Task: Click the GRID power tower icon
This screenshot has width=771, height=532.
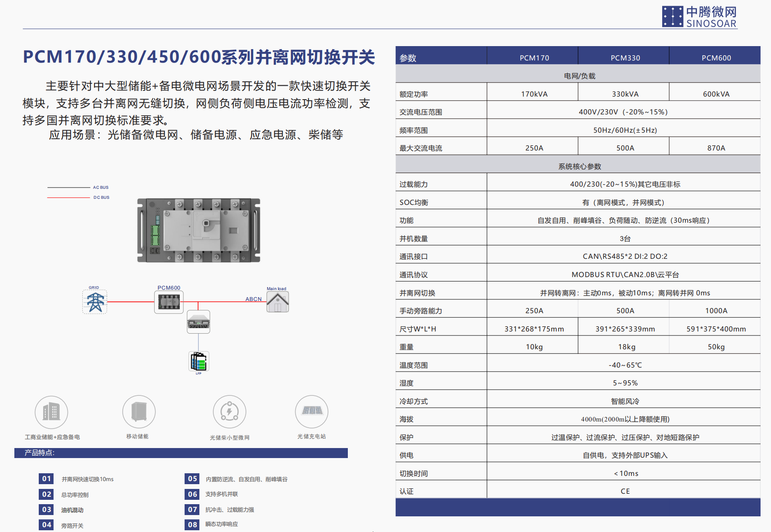Action: pyautogui.click(x=95, y=301)
